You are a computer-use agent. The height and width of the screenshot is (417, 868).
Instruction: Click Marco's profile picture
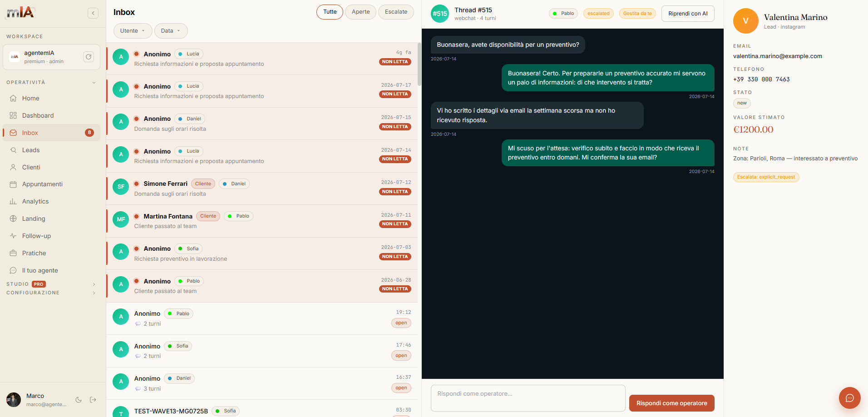[x=14, y=400]
